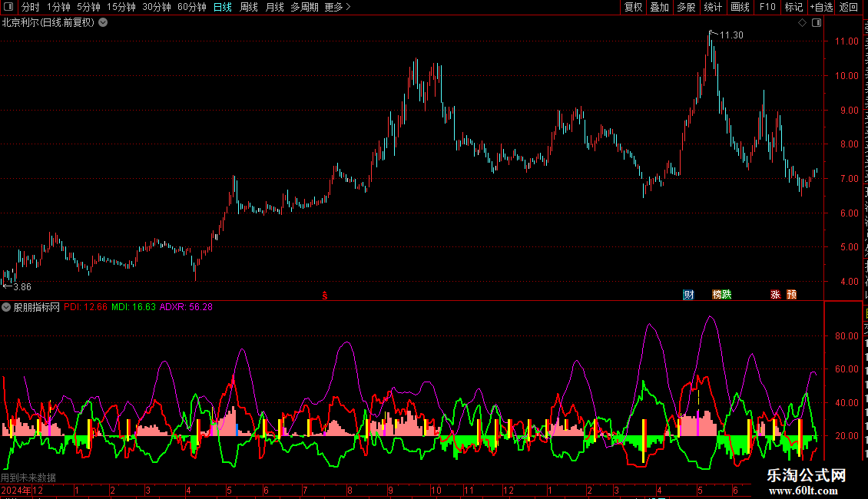Click the 叠加 overlay button

click(x=659, y=7)
